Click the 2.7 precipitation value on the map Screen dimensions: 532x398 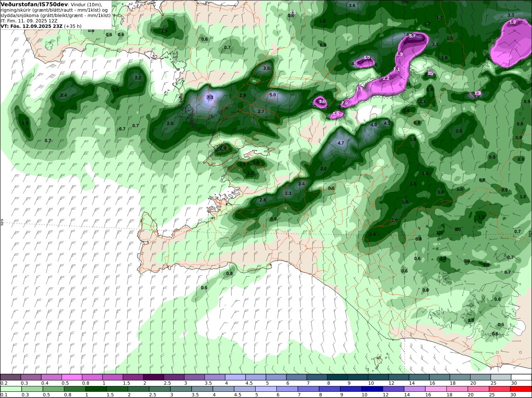pos(261,111)
